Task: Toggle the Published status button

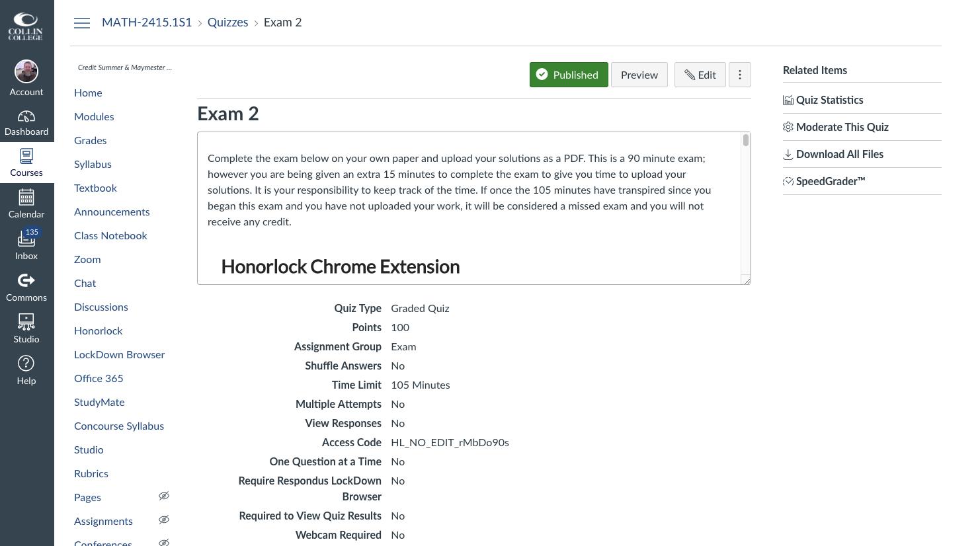Action: coord(568,75)
